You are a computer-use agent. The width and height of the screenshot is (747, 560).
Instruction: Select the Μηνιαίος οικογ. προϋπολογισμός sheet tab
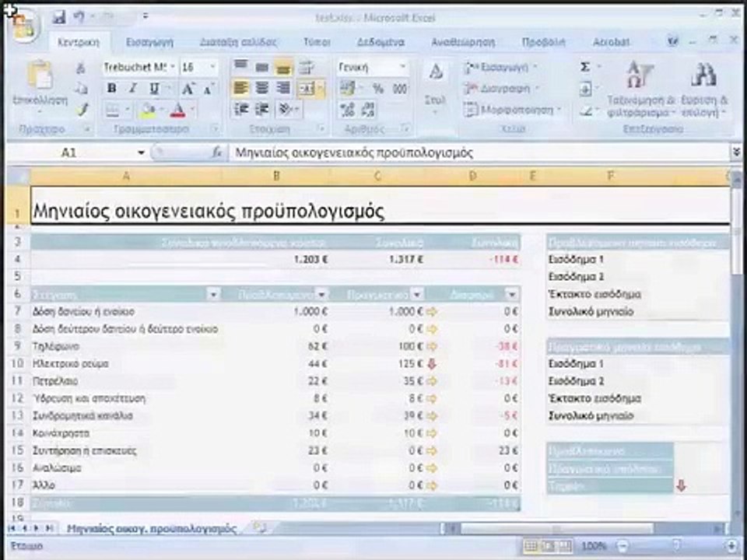[152, 528]
